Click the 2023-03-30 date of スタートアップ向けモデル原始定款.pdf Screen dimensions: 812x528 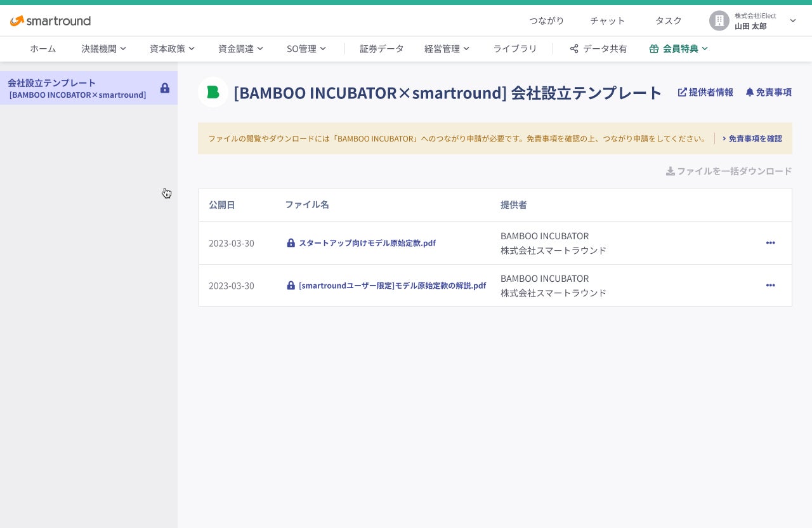[232, 243]
